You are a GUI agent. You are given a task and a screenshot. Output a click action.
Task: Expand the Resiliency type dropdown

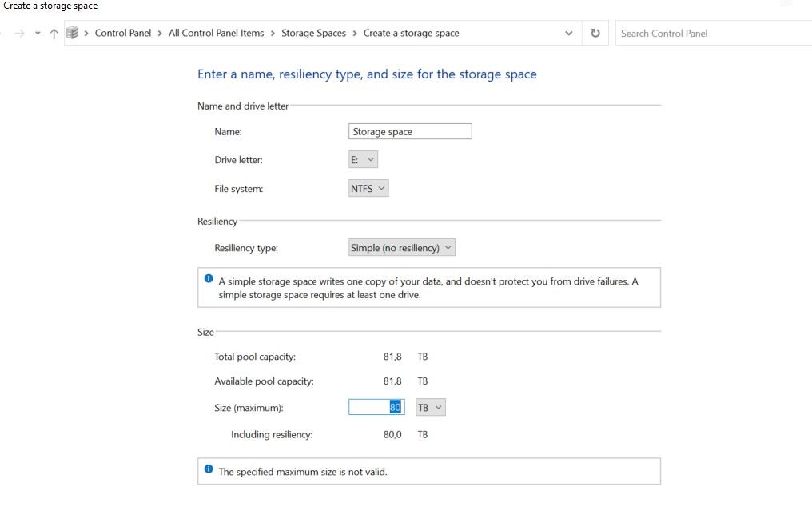coord(401,248)
